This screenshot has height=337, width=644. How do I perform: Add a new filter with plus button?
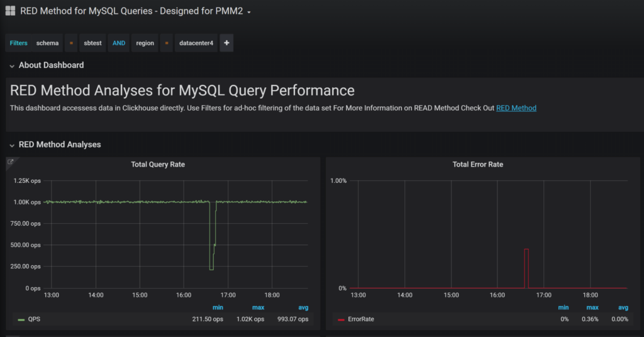[x=226, y=43]
